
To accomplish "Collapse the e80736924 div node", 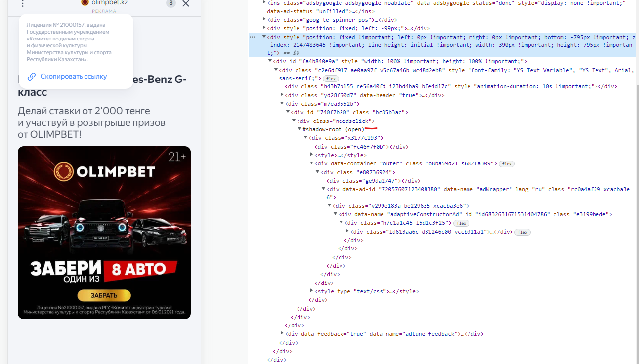I will point(317,172).
